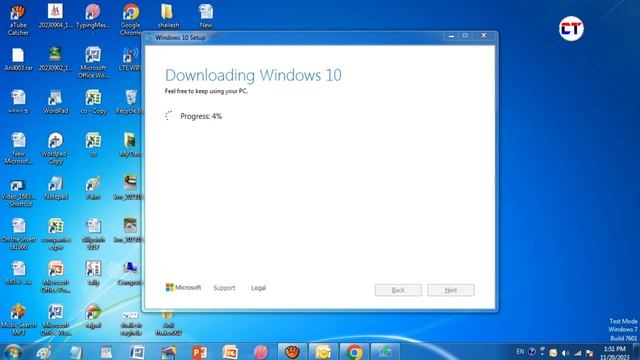Screen dimensions: 640x360
Task: Select 20230902_1 video file on desktop
Action: point(56,59)
